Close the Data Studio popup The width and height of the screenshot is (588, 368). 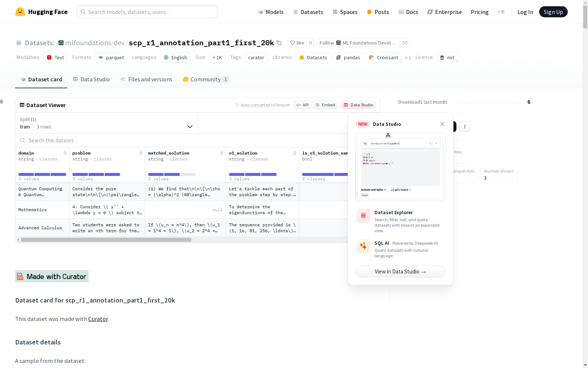pyautogui.click(x=442, y=124)
